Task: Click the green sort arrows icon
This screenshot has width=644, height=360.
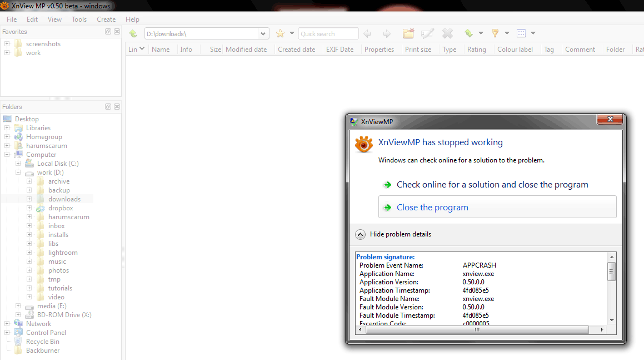Action: point(468,33)
